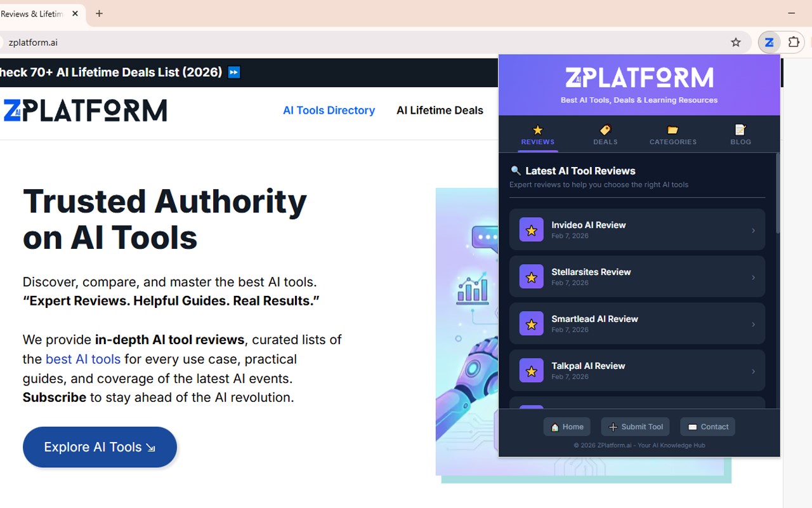
Task: Click the star icon next to Invideo AI Review
Action: pos(532,230)
